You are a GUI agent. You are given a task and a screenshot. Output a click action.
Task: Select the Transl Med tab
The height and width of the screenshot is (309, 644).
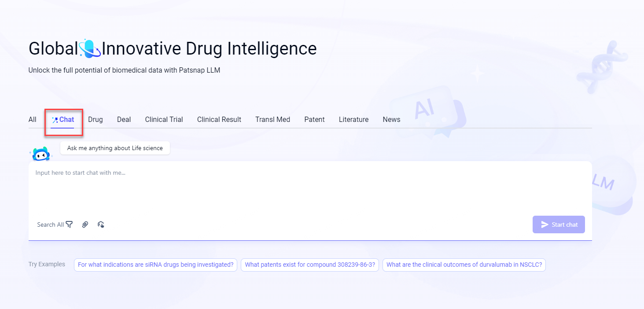[272, 119]
